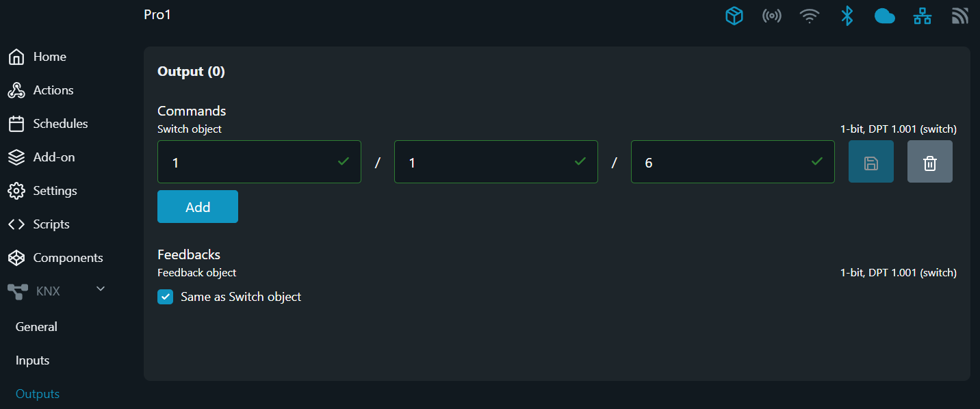Open the Home page

click(x=49, y=57)
